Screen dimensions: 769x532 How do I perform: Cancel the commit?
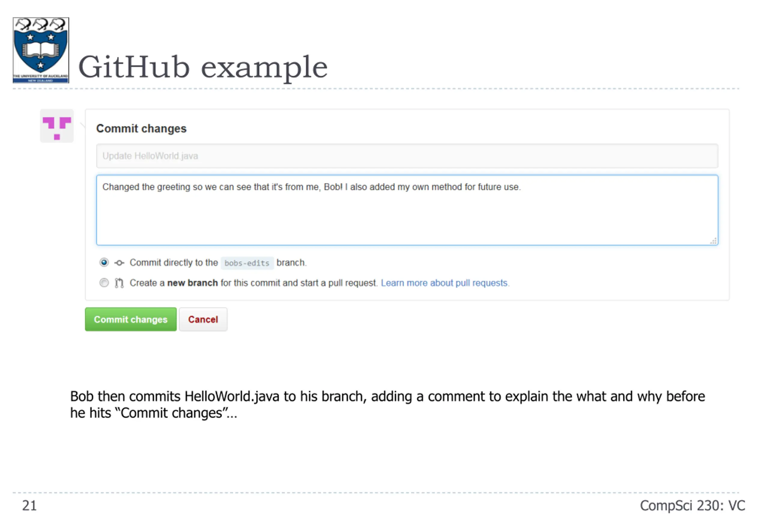[203, 319]
